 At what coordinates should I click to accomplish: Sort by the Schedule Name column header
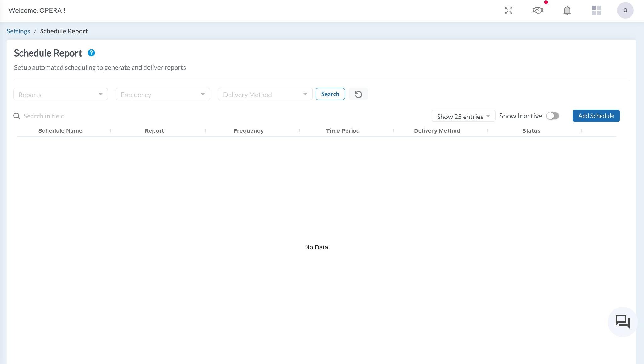[x=60, y=131]
